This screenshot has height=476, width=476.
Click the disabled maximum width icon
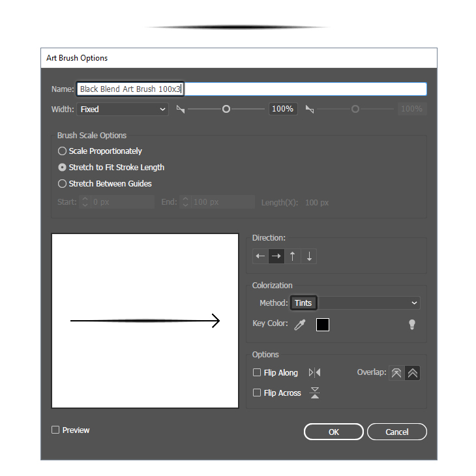point(310,109)
